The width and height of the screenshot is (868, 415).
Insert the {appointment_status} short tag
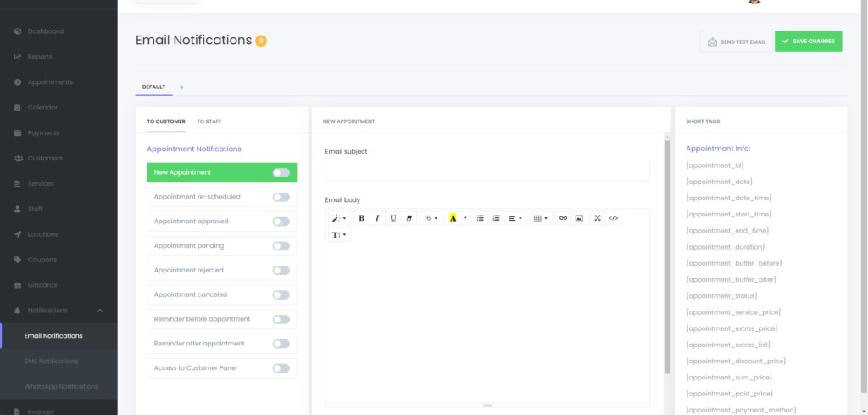pyautogui.click(x=722, y=296)
